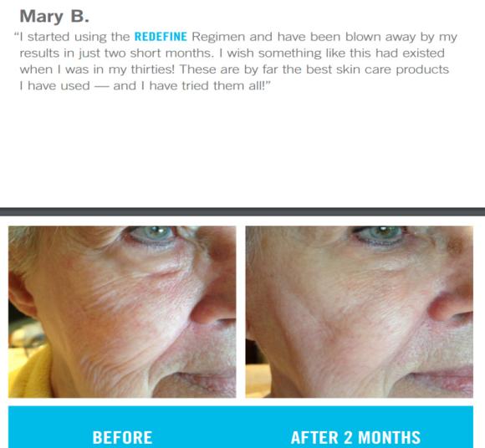Open the After 2 Months photo

[x=359, y=312]
